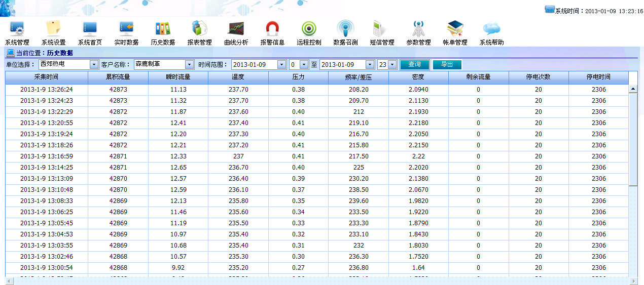Open the 实时数据 real-time data icon

[x=126, y=28]
